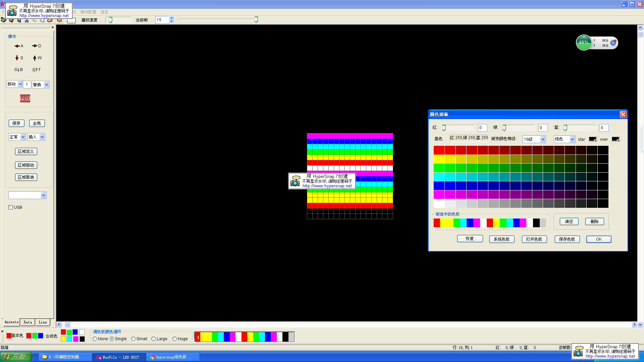Click the blank square toolbar button
The width and height of the screenshot is (644, 362).
(71, 20)
